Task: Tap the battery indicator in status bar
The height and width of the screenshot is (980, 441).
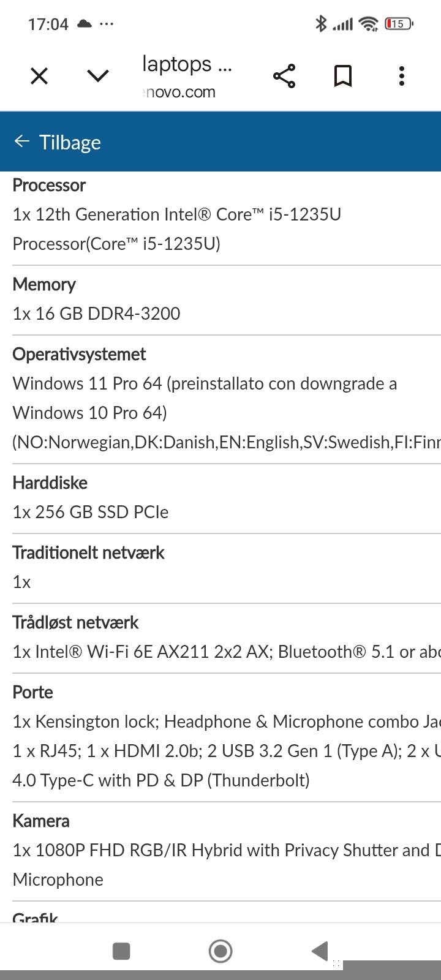Action: (x=399, y=24)
